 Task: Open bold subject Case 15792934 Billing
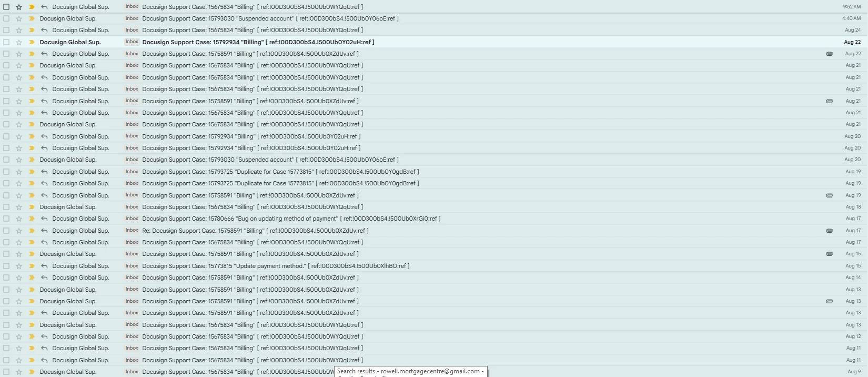click(258, 42)
